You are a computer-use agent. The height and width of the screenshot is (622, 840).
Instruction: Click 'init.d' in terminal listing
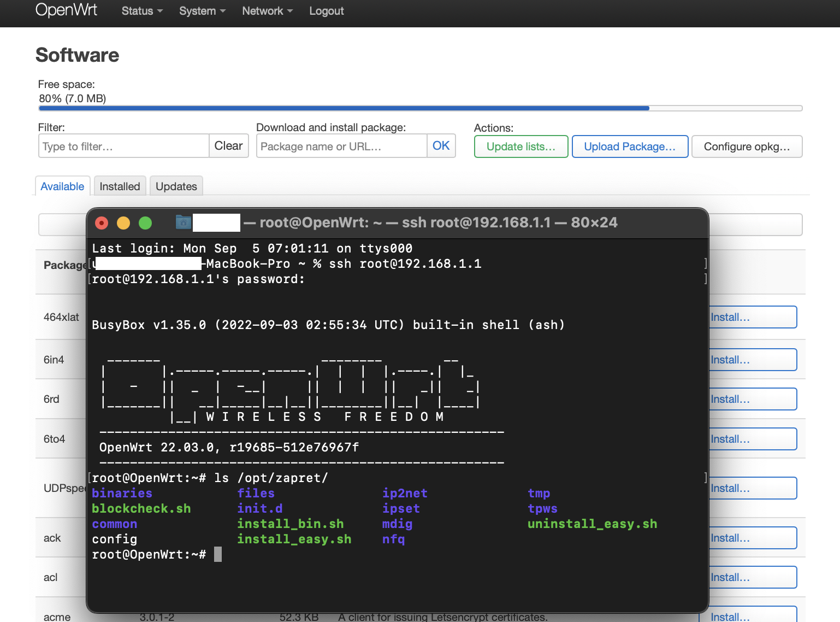260,508
